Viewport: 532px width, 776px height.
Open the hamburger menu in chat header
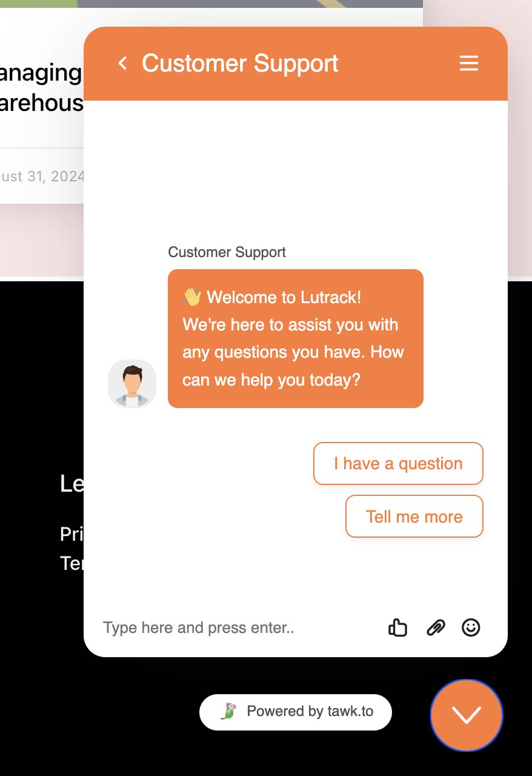468,63
